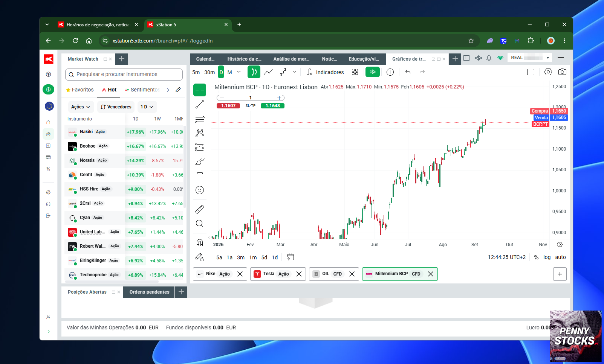Open the emoji sticker tool
The height and width of the screenshot is (364, 604).
[x=200, y=190]
